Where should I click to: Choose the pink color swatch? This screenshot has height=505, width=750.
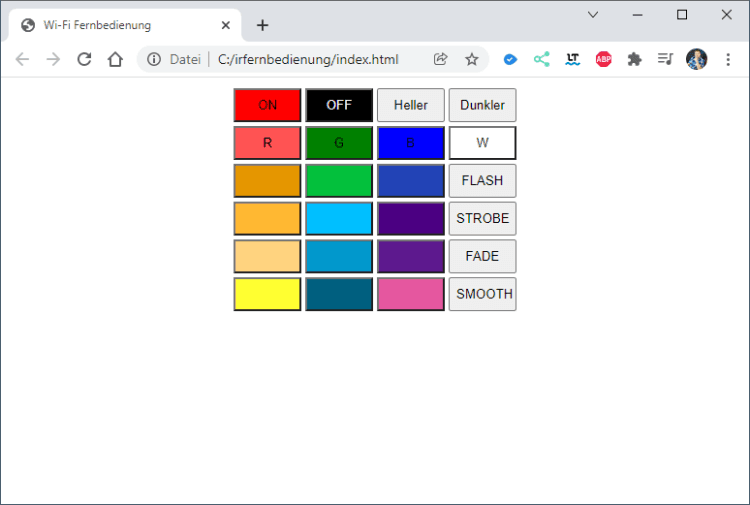pos(410,294)
